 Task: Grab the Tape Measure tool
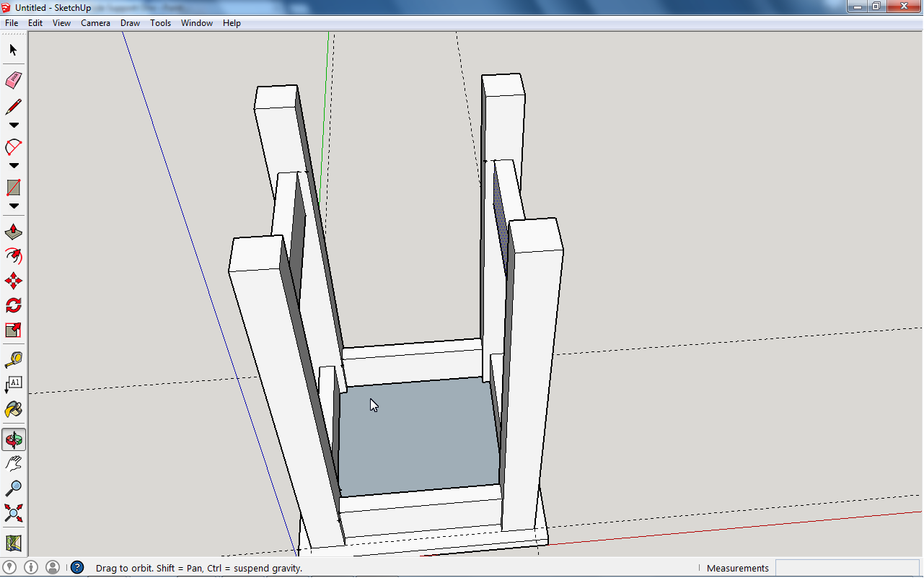13,359
